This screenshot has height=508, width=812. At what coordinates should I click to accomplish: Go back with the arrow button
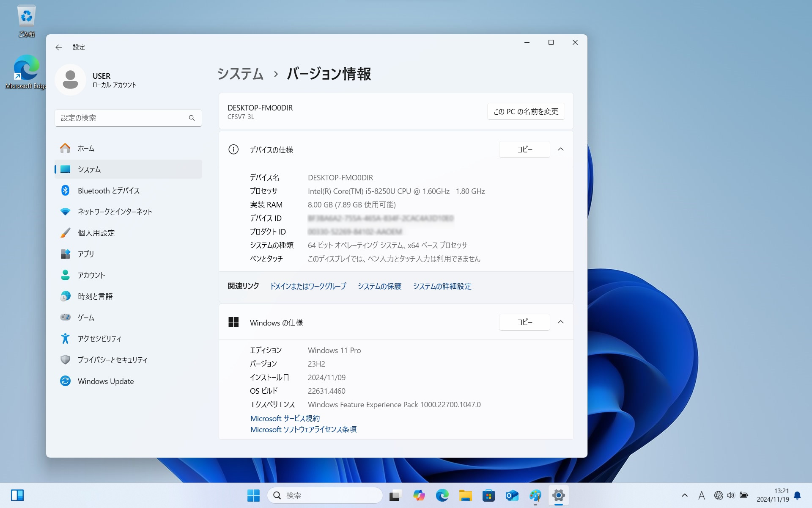click(x=59, y=47)
